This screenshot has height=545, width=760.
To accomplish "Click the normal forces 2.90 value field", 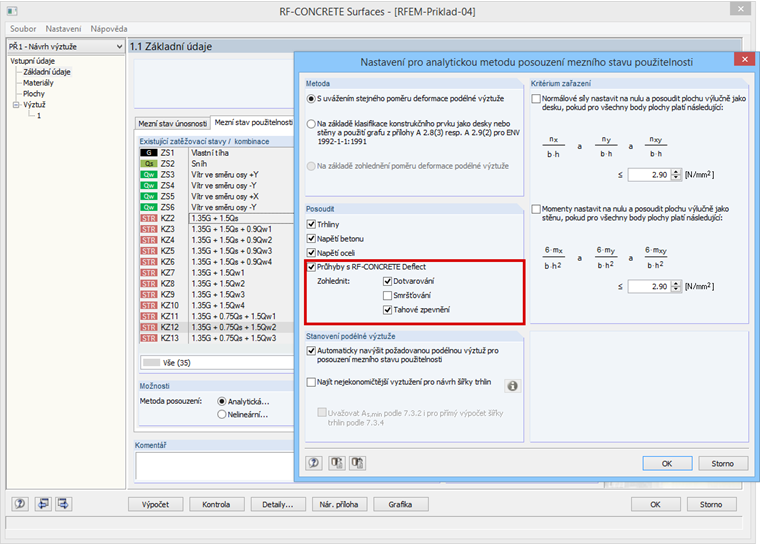I will pos(649,175).
